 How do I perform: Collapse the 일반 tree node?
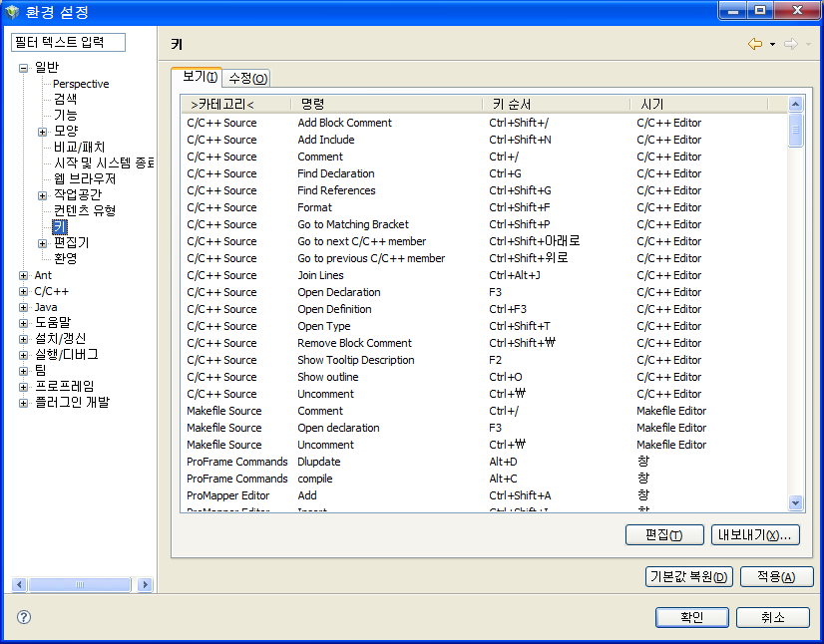coord(23,68)
